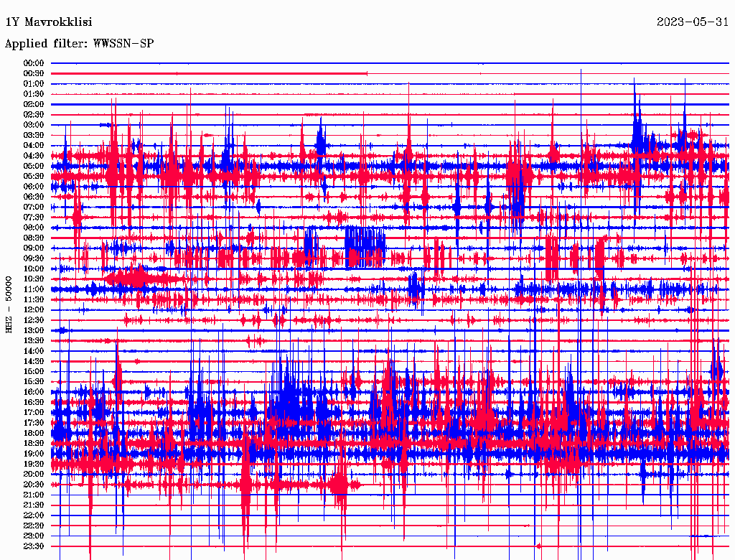Select the 11:00 time label
This screenshot has width=735, height=560.
click(x=33, y=290)
